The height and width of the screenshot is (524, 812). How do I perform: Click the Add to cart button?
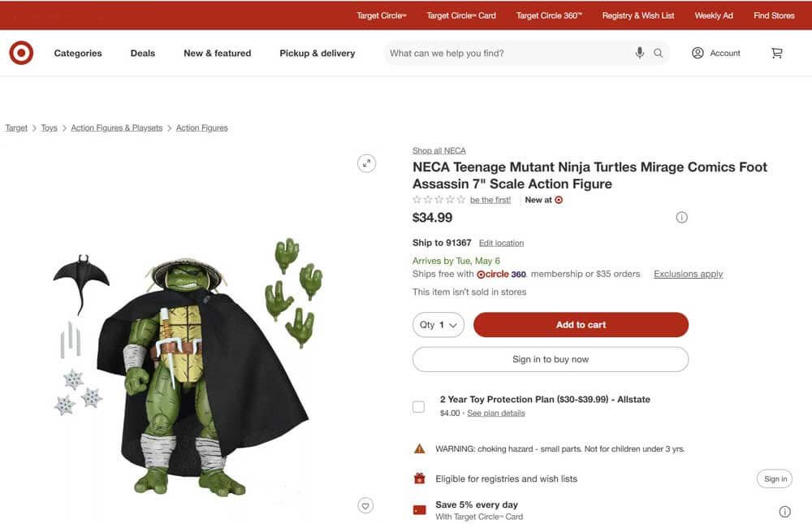click(581, 324)
